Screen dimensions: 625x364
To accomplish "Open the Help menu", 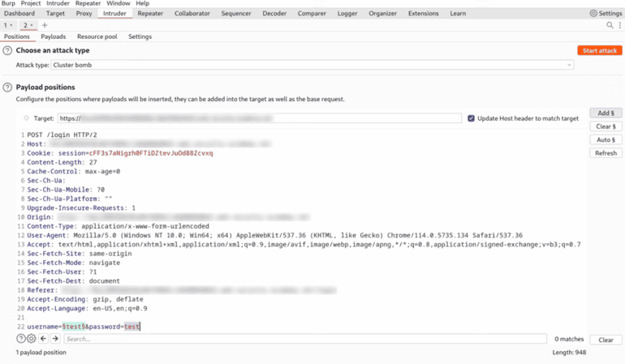I will click(143, 3).
